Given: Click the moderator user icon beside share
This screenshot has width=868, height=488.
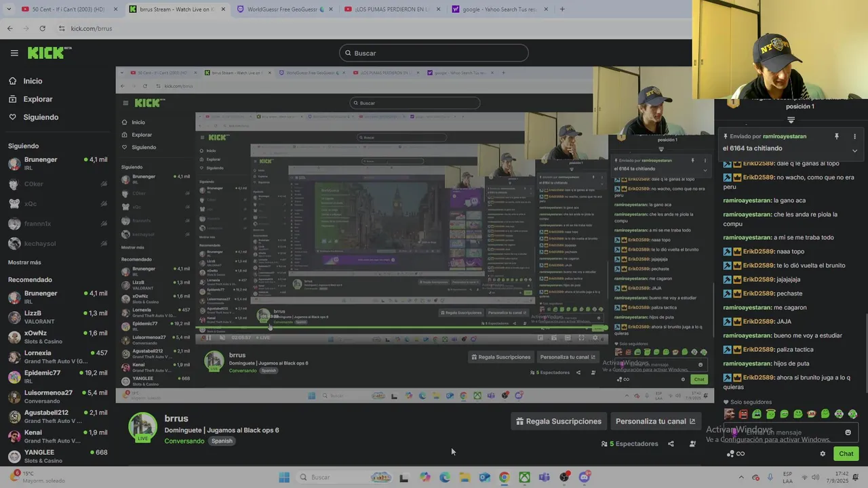Looking at the screenshot, I should pos(692,444).
